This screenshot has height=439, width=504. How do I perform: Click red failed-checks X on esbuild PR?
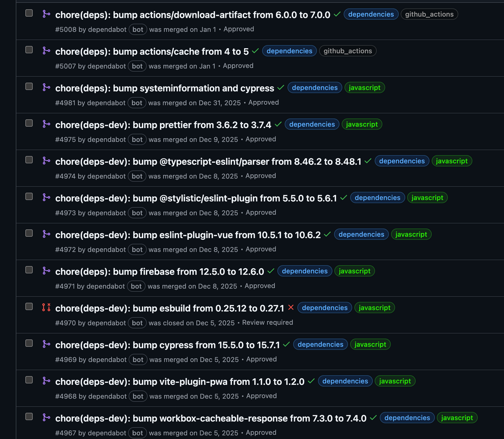(x=291, y=308)
